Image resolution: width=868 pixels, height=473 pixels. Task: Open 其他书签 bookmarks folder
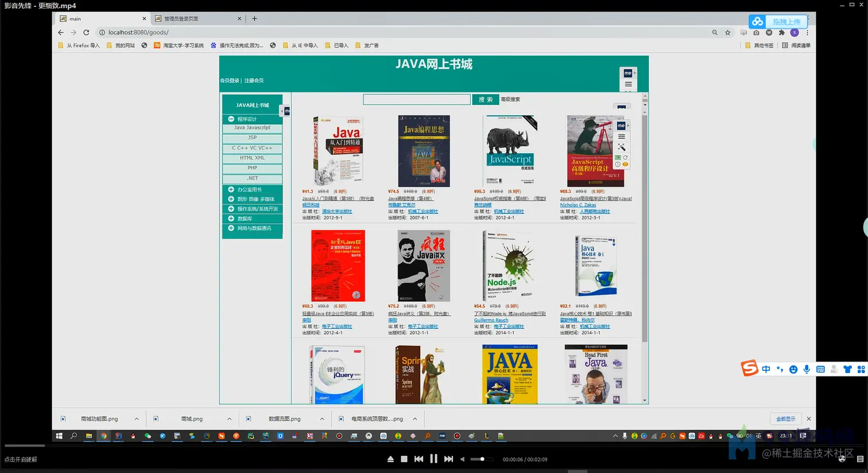click(x=759, y=45)
